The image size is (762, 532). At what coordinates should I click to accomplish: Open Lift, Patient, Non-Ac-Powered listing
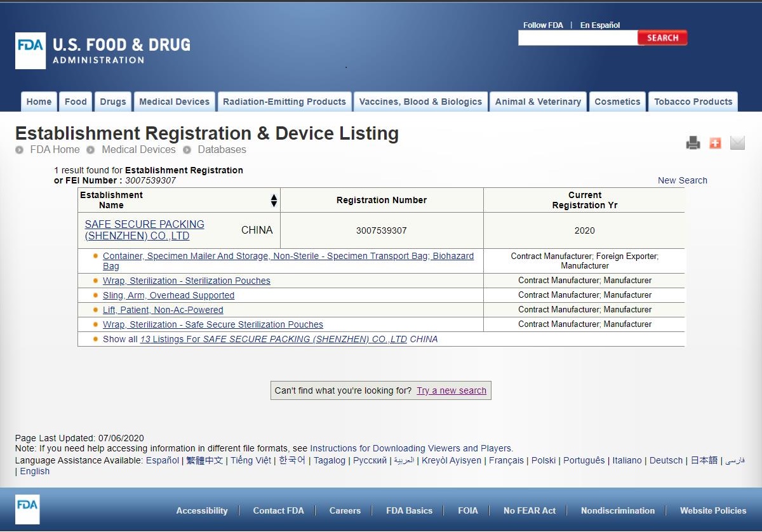(x=163, y=310)
